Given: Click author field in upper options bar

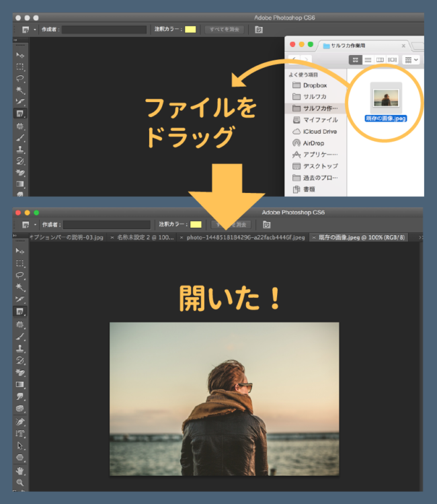Looking at the screenshot, I should (x=104, y=30).
